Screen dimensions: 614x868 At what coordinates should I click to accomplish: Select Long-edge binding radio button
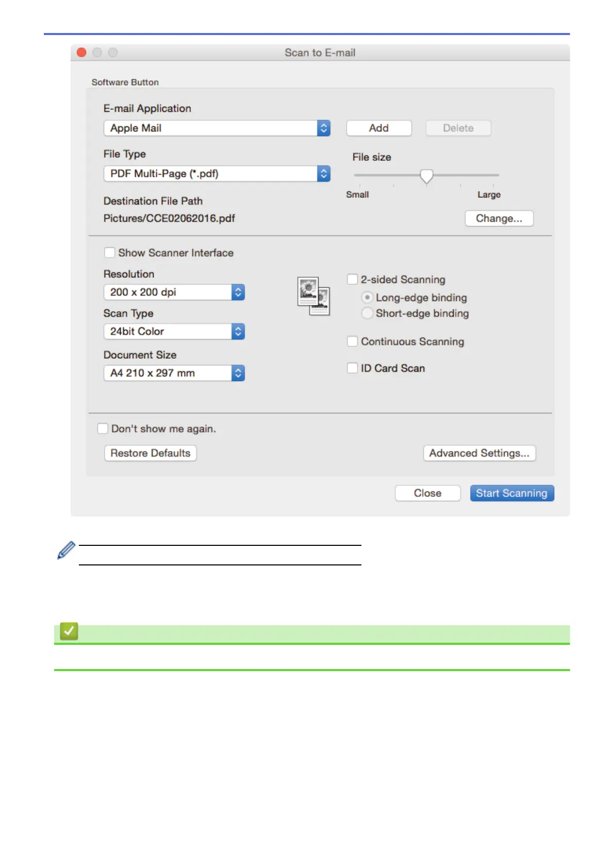pyautogui.click(x=367, y=297)
